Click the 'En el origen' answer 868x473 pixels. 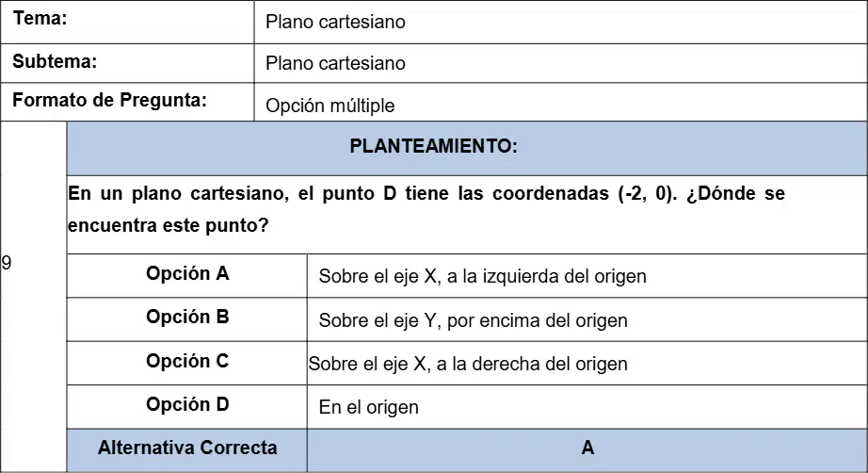tap(369, 408)
